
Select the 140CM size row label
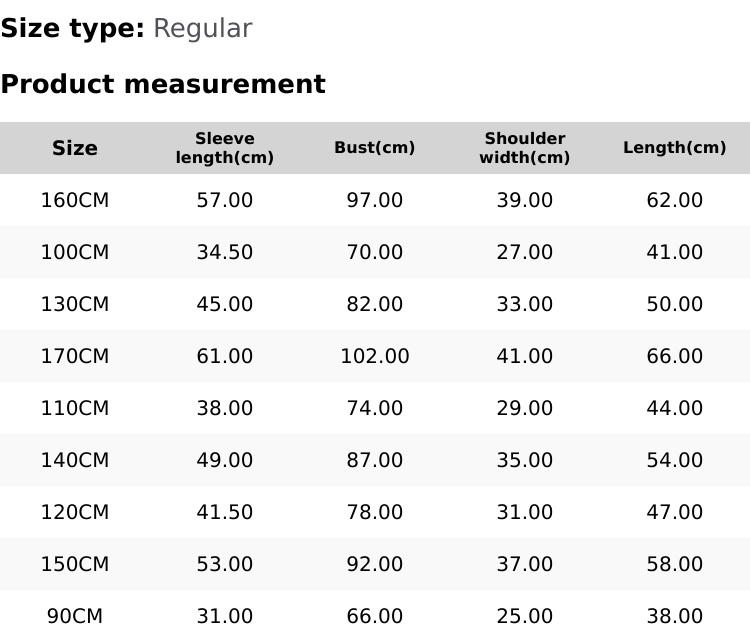[75, 460]
